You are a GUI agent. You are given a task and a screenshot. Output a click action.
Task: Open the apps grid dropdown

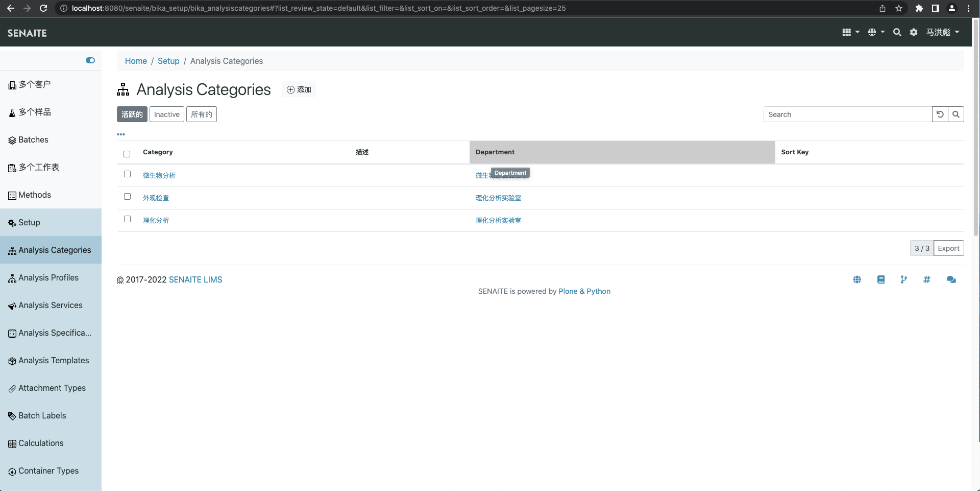tap(850, 32)
